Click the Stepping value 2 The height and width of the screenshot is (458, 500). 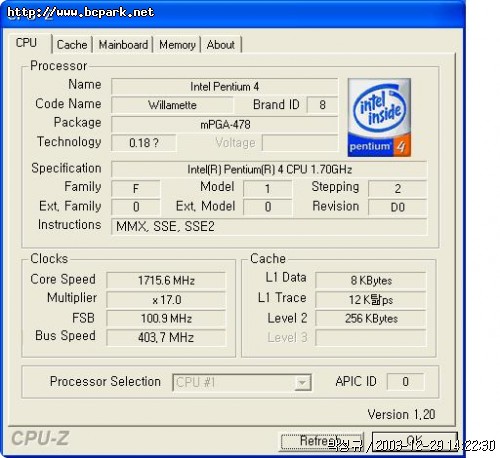tap(398, 188)
